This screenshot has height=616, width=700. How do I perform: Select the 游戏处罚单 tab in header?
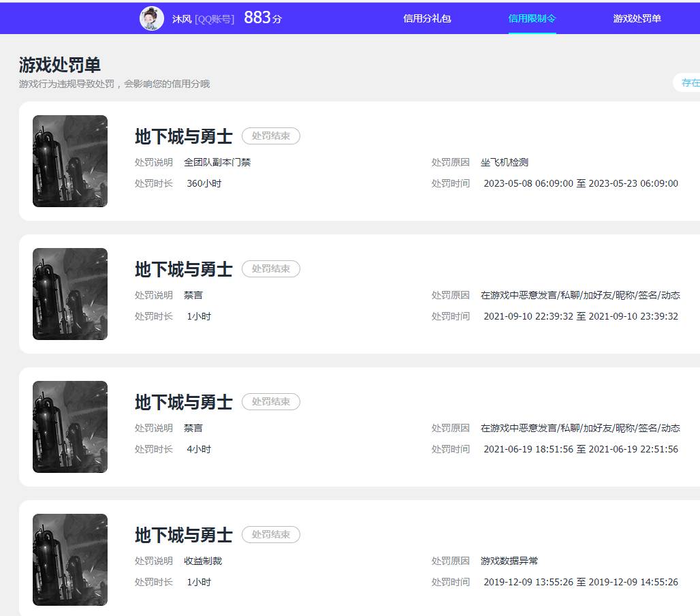point(637,18)
